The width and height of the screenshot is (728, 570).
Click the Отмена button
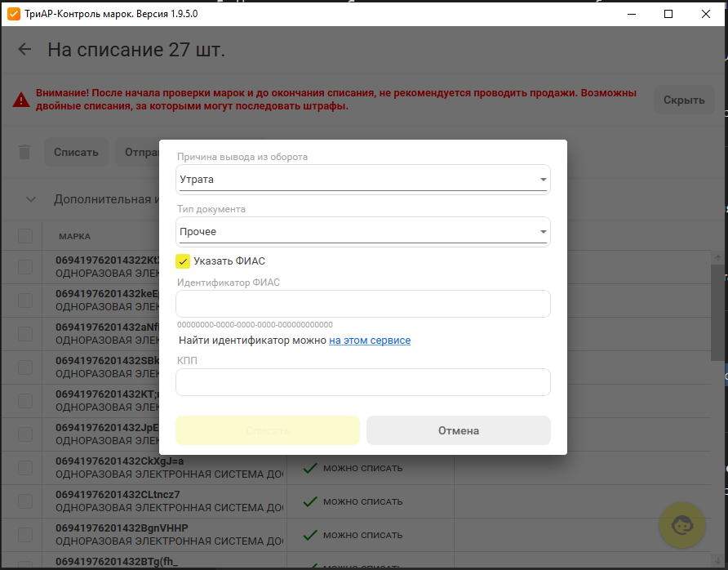coord(459,430)
